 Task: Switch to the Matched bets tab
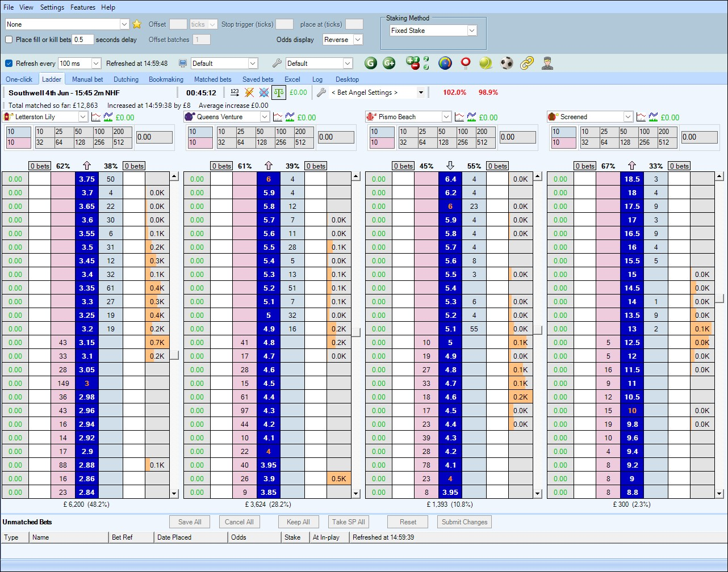click(213, 79)
